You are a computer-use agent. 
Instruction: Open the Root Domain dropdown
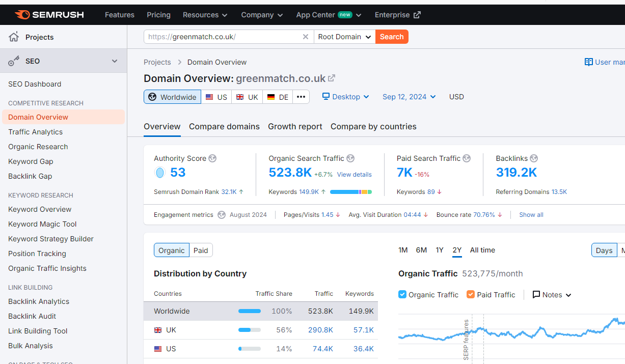[344, 37]
